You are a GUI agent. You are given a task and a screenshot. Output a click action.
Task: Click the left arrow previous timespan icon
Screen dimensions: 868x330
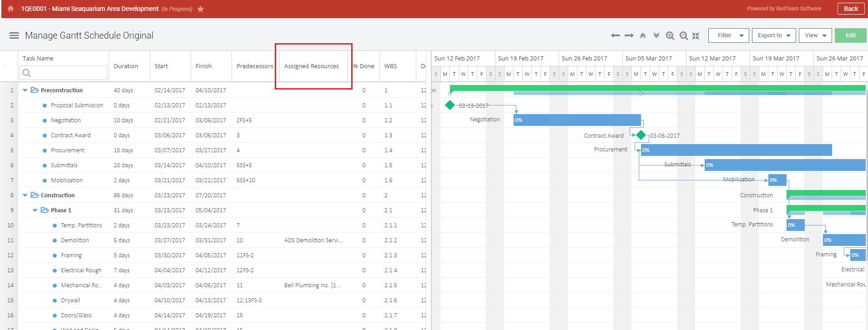615,35
